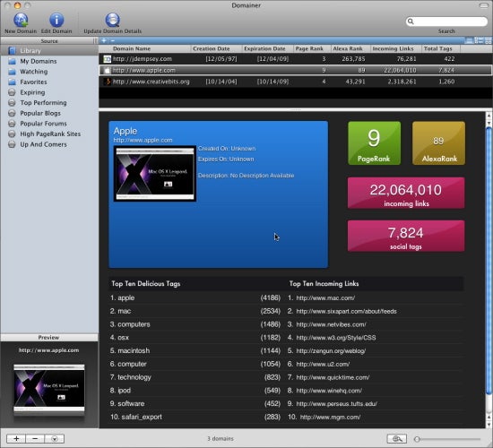Click the '1. apple' Delicious tag
The height and width of the screenshot is (448, 493).
point(122,297)
